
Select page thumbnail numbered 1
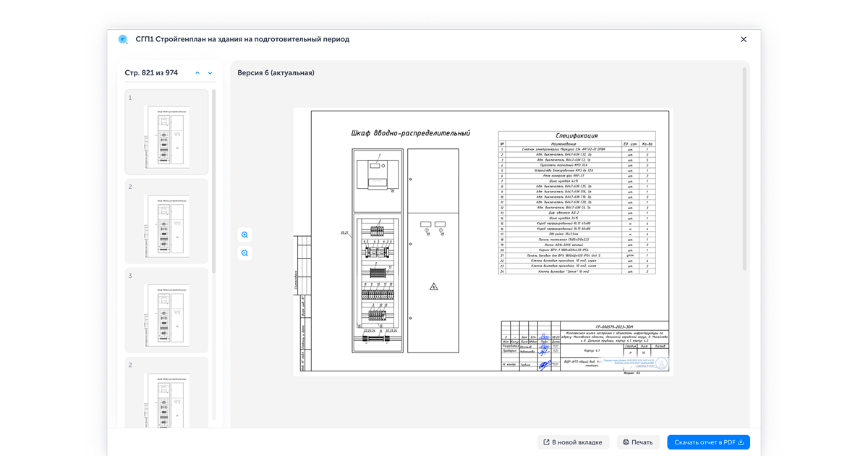tap(166, 132)
